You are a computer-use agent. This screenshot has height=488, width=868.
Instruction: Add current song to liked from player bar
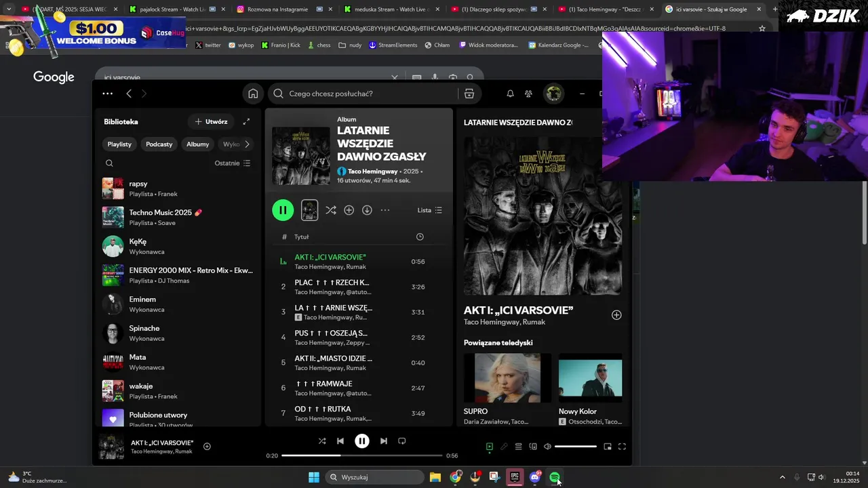click(207, 447)
